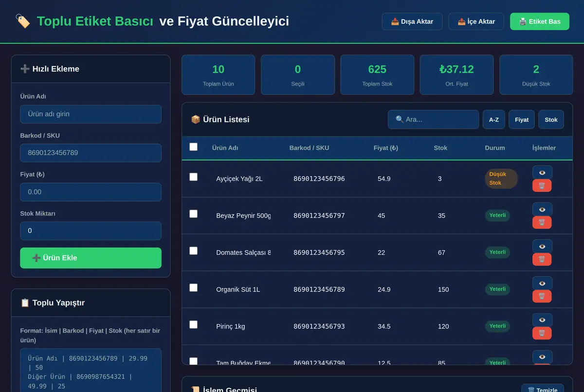View the Organik Süt 1L product
The image size is (584, 392).
click(x=542, y=283)
